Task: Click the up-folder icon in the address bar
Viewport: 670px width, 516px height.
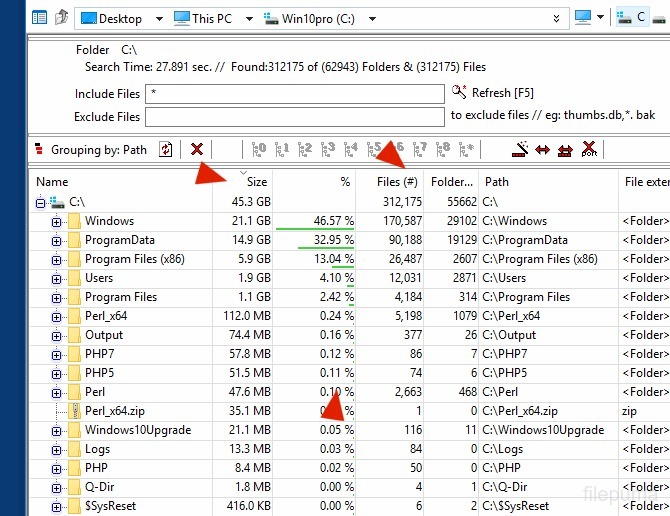Action: point(62,18)
